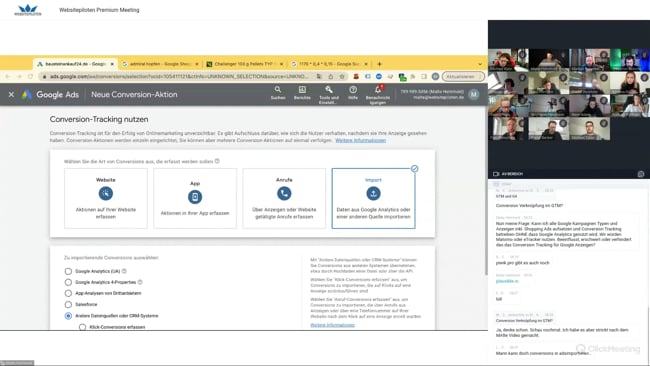Close the admiral hopfen browser tab
This screenshot has height=366, width=650.
(x=197, y=64)
